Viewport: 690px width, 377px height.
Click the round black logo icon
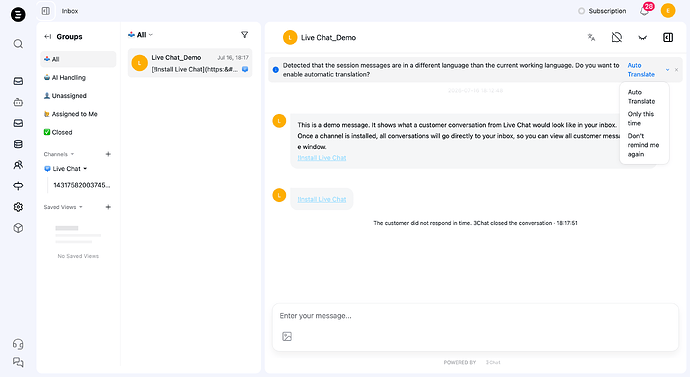[18, 15]
